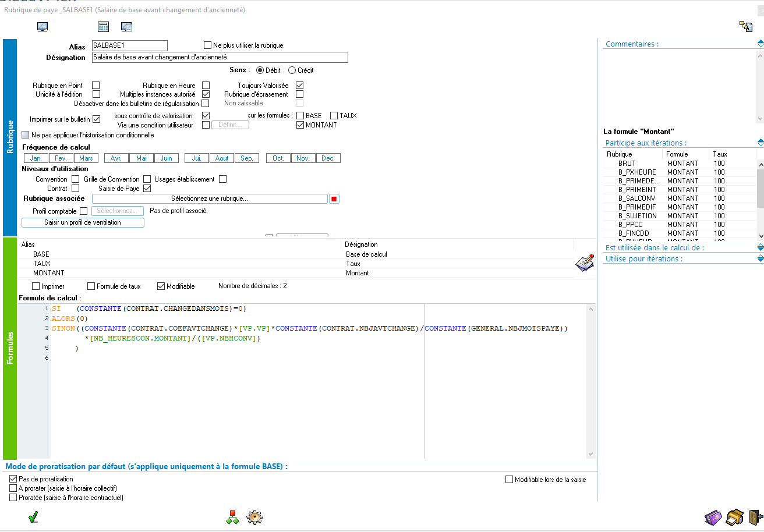Click 'Sélectionnez une rubrique...' button
The image size is (764, 532).
pyautogui.click(x=210, y=199)
